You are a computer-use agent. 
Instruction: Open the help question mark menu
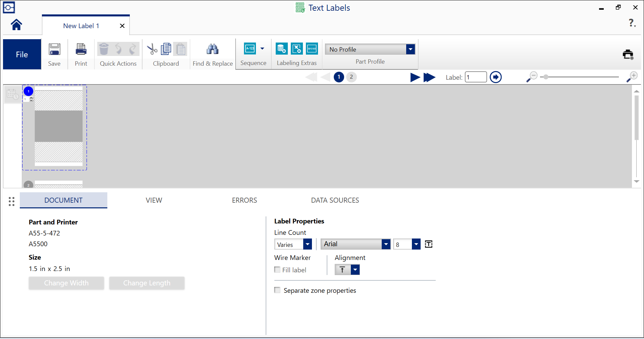click(x=632, y=23)
